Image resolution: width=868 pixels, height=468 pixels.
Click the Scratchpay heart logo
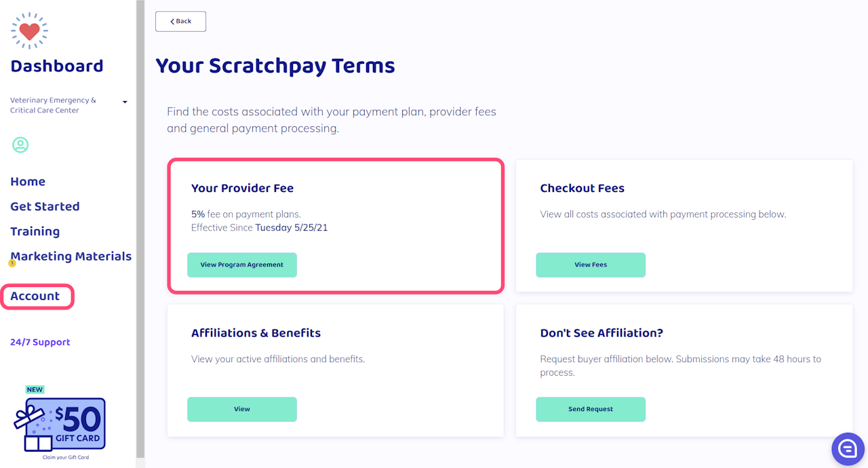tap(29, 31)
